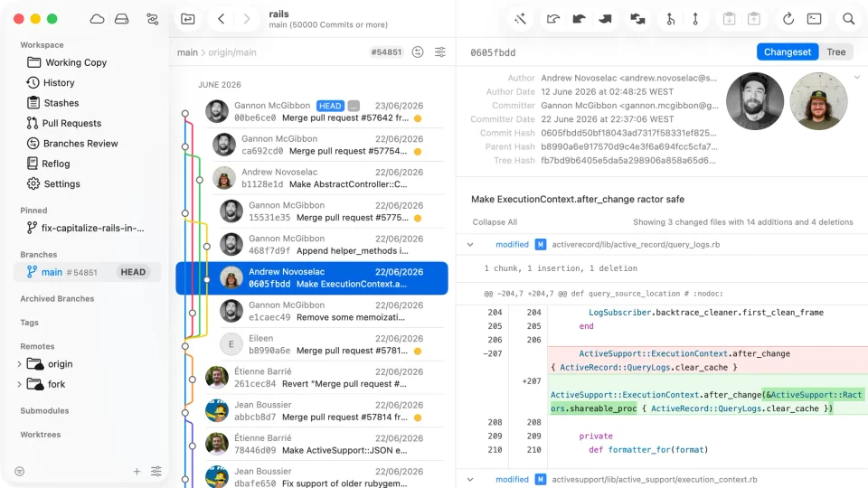
Task: Click the Merge branch toolbar icon
Action: coord(670,19)
